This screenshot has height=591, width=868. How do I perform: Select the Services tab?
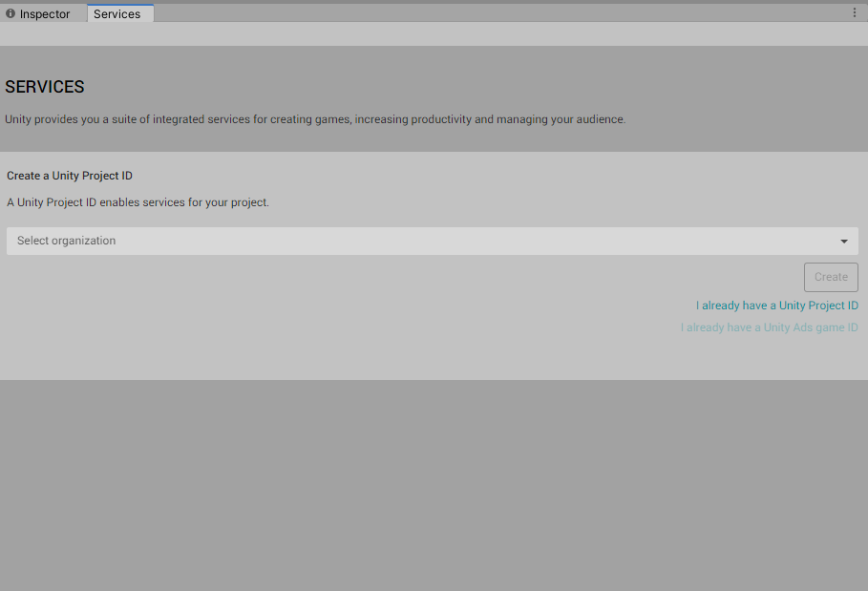pyautogui.click(x=119, y=13)
